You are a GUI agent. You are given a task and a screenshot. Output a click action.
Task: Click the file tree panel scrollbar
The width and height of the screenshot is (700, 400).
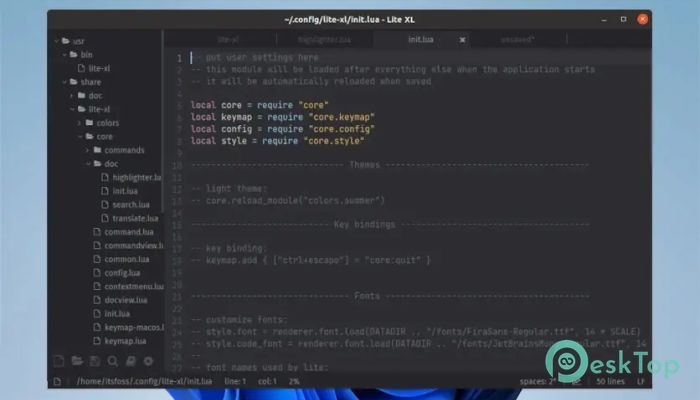click(162, 121)
